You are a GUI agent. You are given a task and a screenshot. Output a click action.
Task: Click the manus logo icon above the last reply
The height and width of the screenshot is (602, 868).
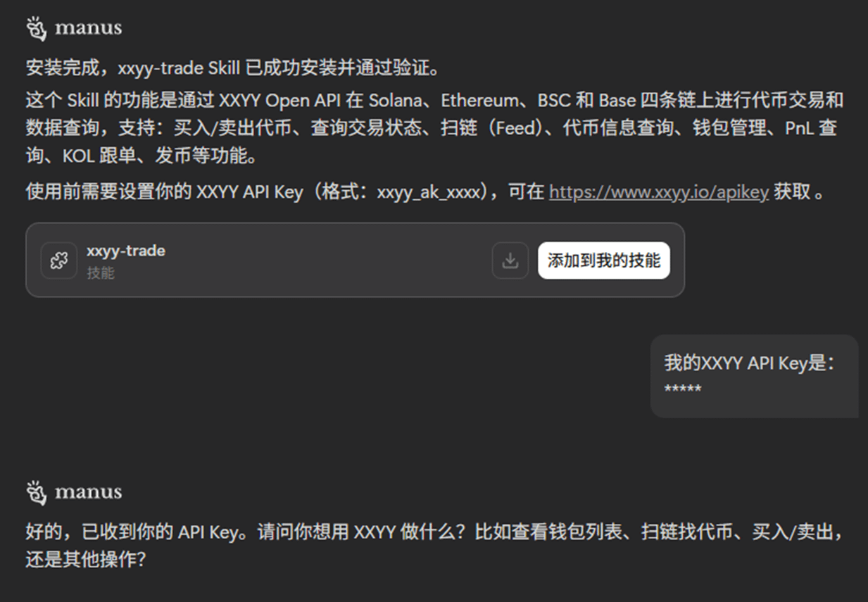(37, 492)
